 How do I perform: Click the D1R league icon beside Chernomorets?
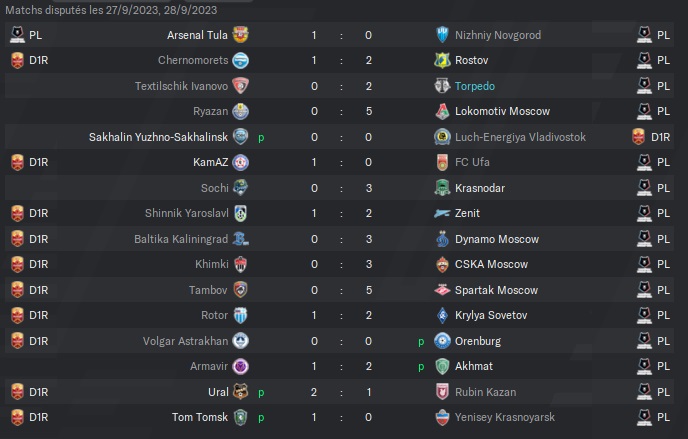tap(17, 60)
